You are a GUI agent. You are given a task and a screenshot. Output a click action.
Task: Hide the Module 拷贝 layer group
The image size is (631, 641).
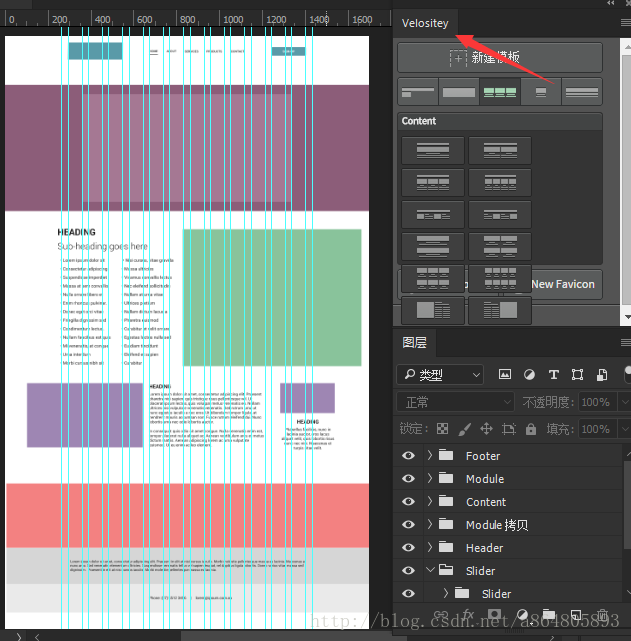tap(408, 524)
